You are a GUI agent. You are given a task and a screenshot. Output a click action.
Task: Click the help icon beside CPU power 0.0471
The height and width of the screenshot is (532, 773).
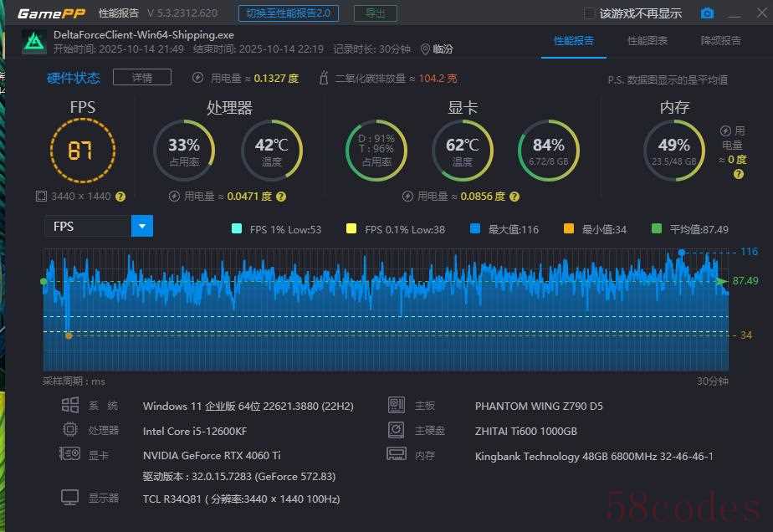[281, 197]
